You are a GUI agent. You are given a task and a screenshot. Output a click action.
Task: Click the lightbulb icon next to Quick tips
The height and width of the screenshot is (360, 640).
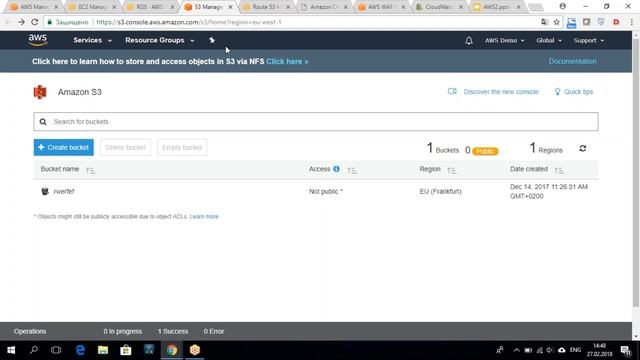557,92
